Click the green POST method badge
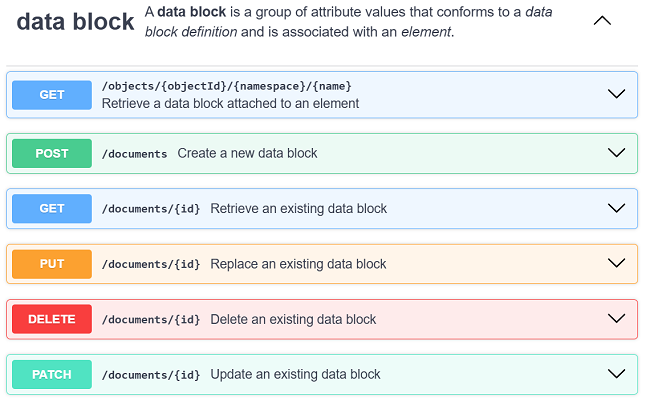Screen dimensions: 646x405 pyautogui.click(x=52, y=153)
